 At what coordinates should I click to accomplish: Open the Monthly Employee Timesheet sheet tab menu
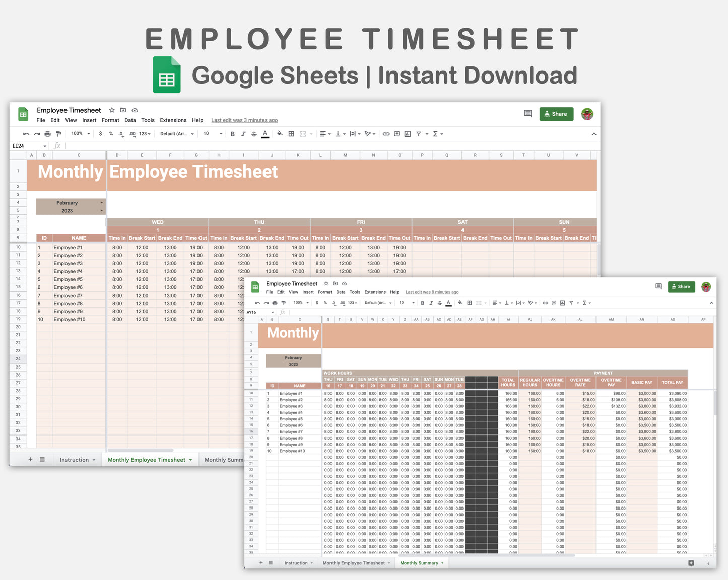(x=190, y=459)
